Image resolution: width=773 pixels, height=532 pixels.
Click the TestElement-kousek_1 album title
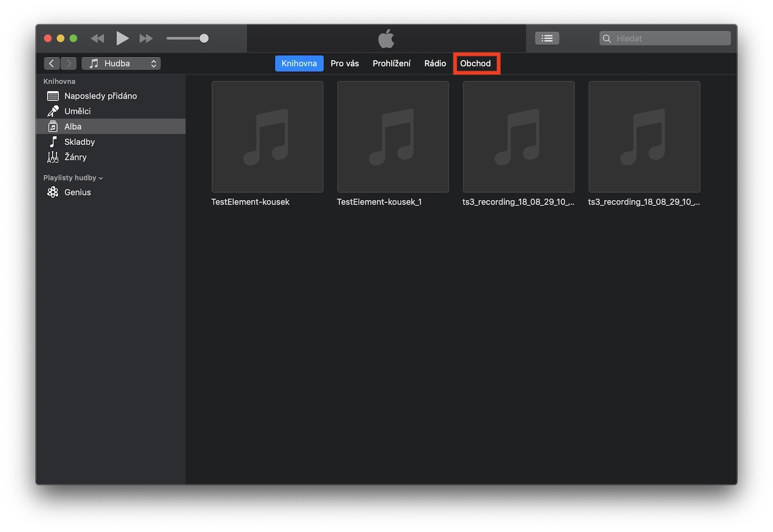click(379, 202)
